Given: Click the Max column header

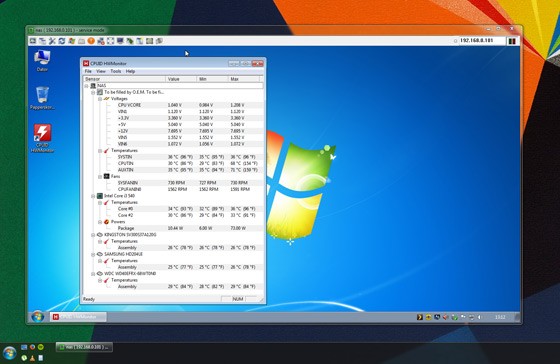Looking at the screenshot, I should click(x=244, y=79).
